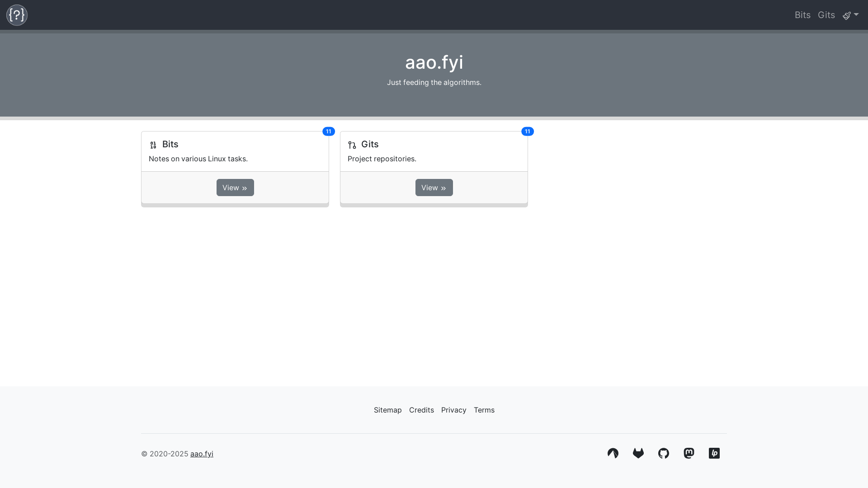Screen dimensions: 868x488
Task: Open the Privacy footer link
Action: 454,410
